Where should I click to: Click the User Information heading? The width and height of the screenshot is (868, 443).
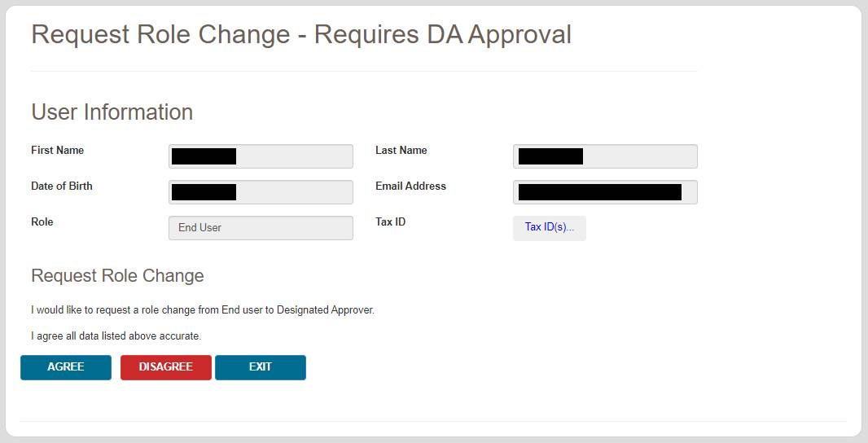click(x=112, y=112)
